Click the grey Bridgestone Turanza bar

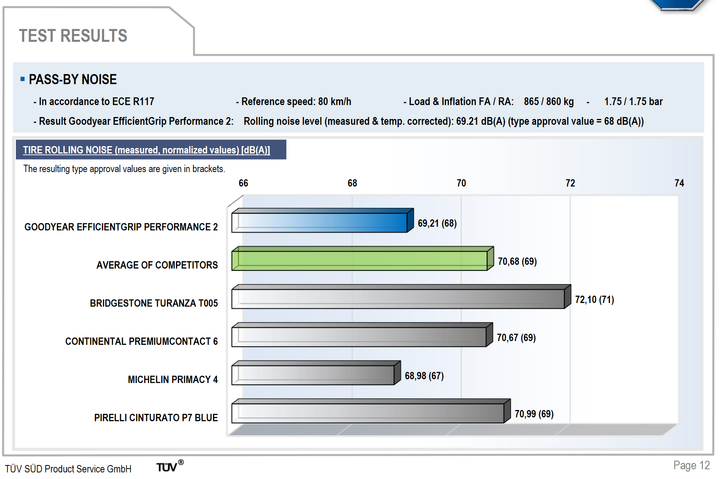tap(401, 297)
